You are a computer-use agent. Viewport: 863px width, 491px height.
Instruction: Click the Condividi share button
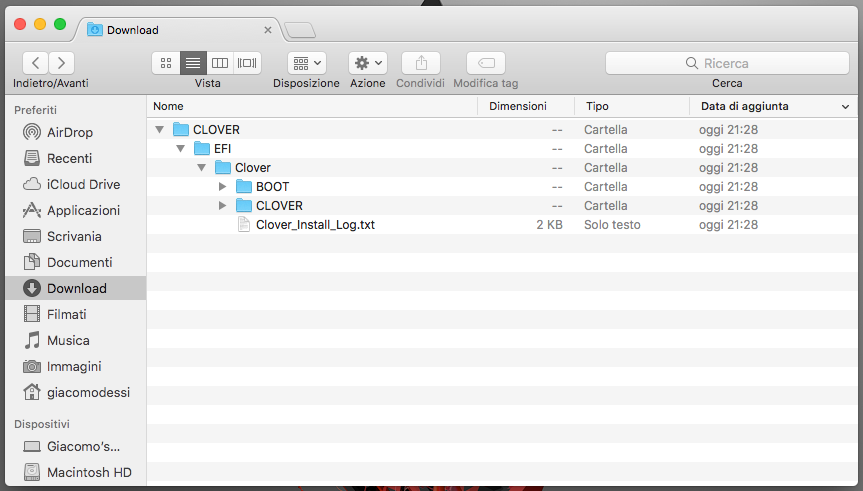pyautogui.click(x=420, y=63)
